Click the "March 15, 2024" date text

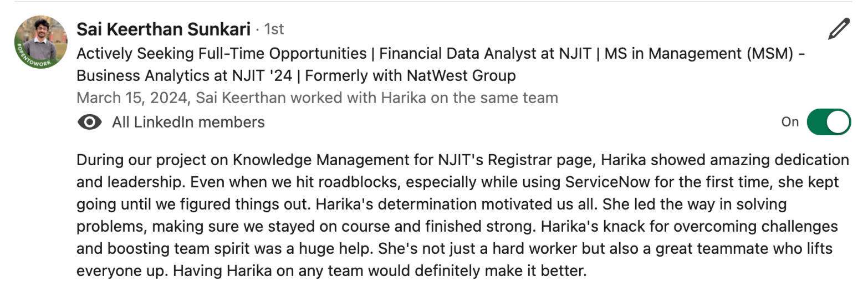tap(132, 98)
